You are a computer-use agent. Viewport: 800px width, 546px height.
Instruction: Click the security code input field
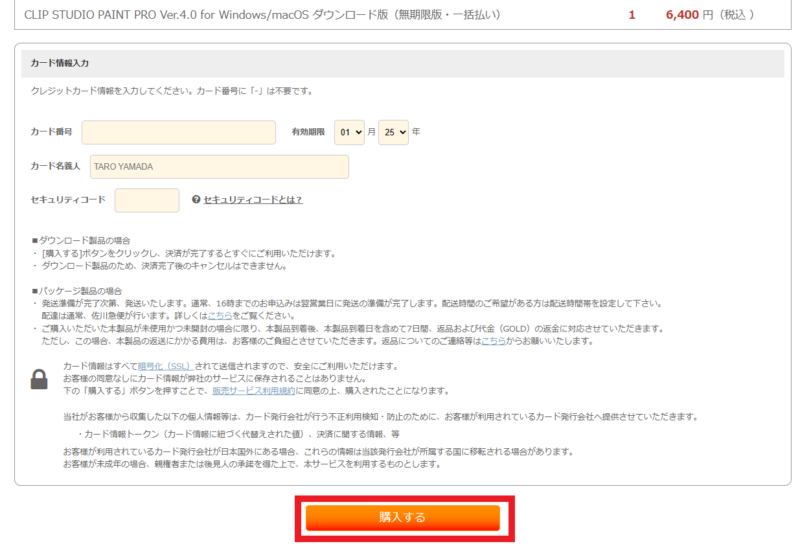click(x=147, y=200)
